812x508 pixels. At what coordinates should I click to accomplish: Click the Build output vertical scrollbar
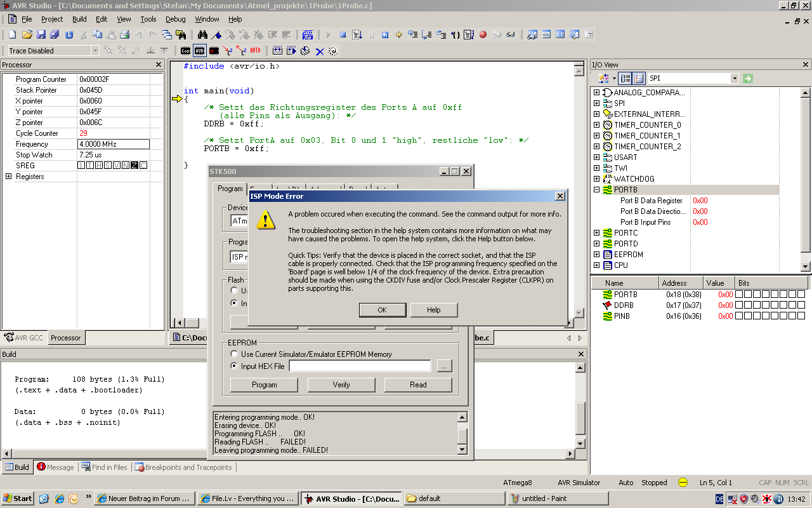580,404
